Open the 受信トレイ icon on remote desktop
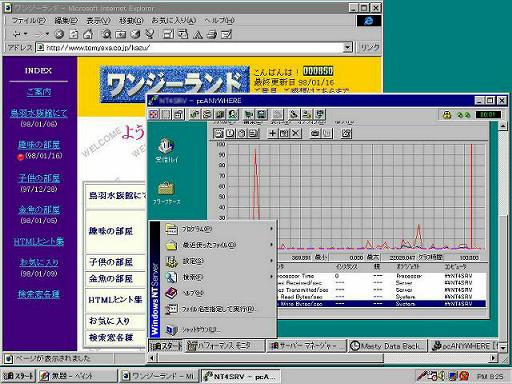The height and width of the screenshot is (384, 512). click(x=166, y=150)
